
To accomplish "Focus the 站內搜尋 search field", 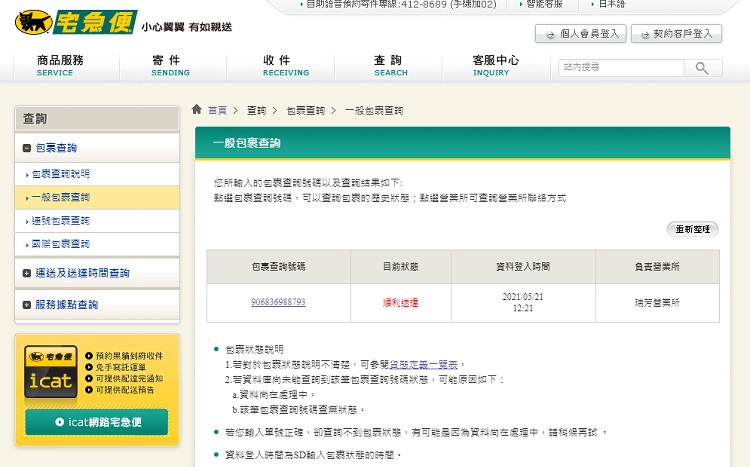I will pos(621,67).
